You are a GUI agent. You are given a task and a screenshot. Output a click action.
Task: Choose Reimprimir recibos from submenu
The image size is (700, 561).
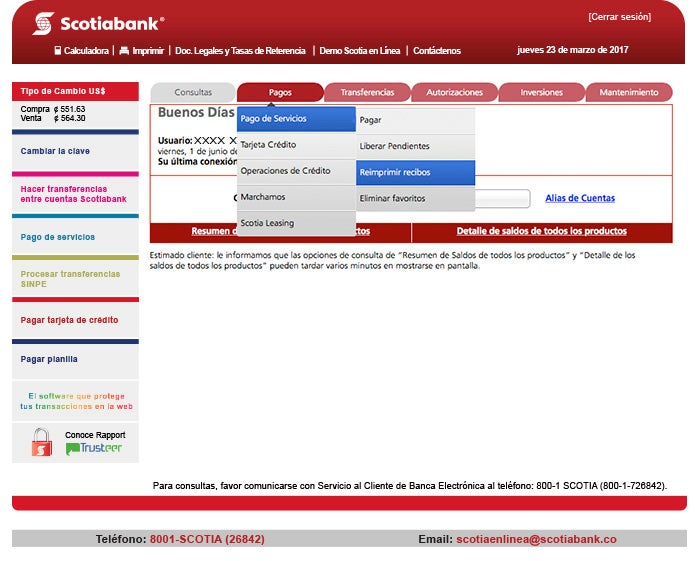tap(415, 172)
